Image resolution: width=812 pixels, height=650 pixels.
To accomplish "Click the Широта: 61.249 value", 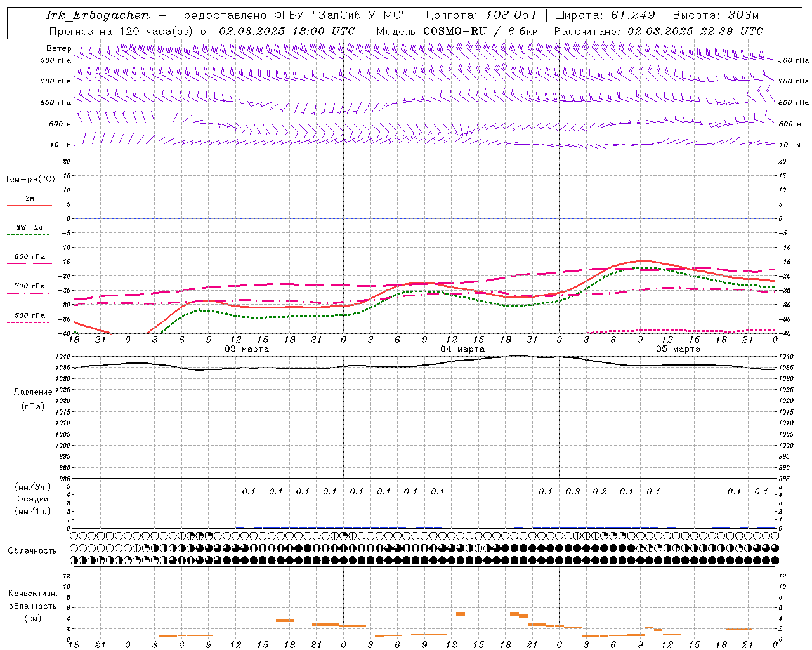I will pyautogui.click(x=605, y=15).
